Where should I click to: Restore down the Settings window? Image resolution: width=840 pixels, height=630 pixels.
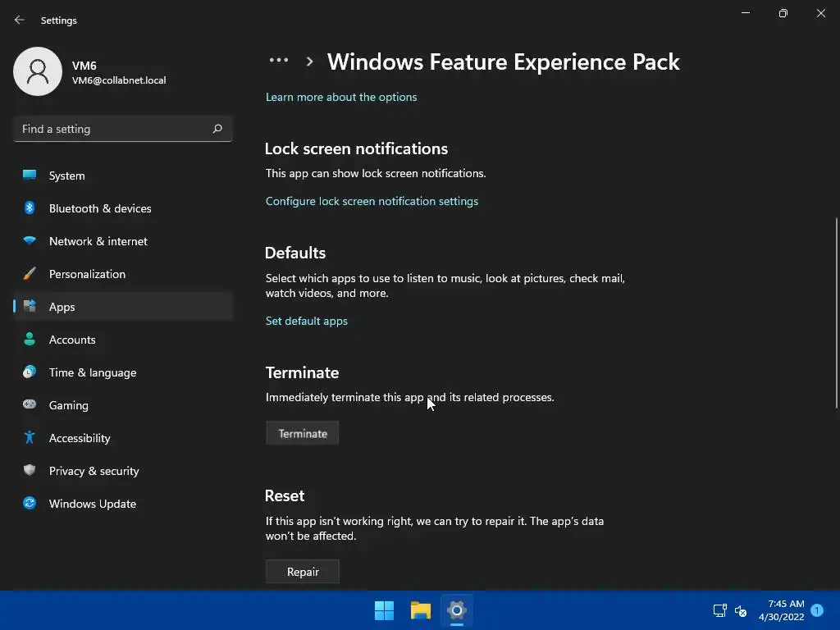click(x=783, y=13)
